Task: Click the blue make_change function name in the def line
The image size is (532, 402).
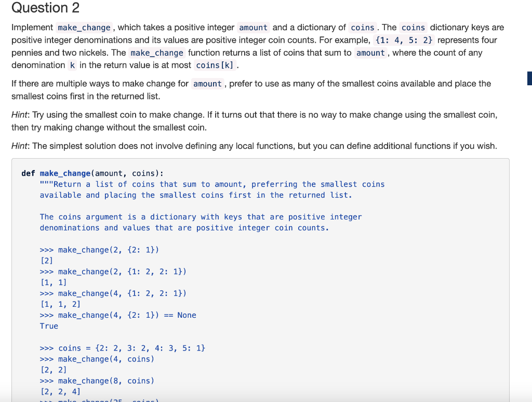Action: (65, 173)
